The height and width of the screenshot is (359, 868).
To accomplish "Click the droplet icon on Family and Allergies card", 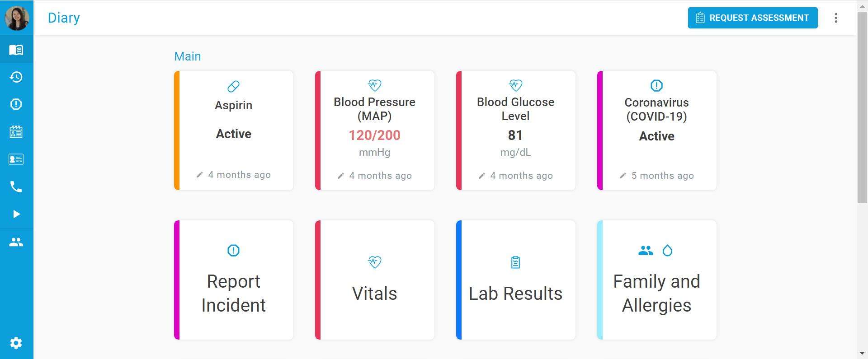I will (668, 251).
